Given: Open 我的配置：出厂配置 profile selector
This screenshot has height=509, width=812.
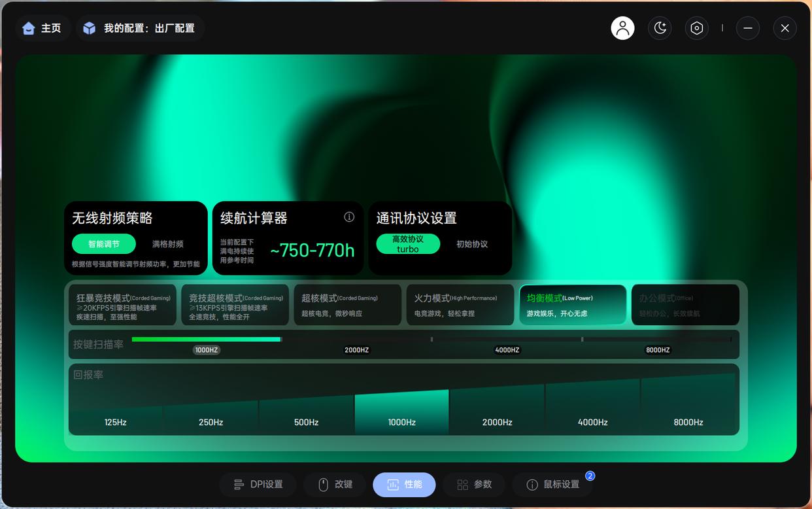Looking at the screenshot, I should [141, 28].
